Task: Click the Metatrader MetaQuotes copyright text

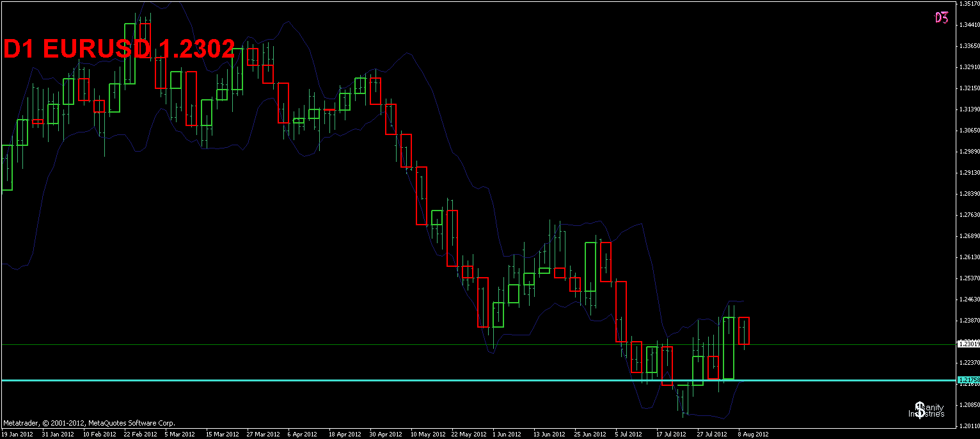Action: 89,423
